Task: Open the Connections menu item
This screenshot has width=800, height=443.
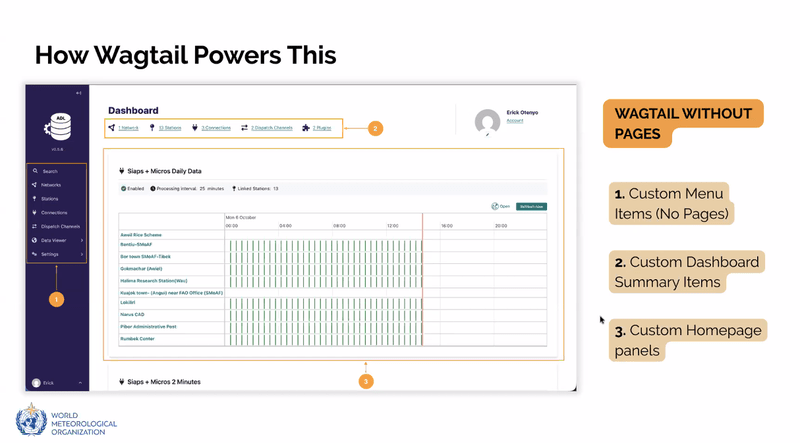Action: point(54,213)
